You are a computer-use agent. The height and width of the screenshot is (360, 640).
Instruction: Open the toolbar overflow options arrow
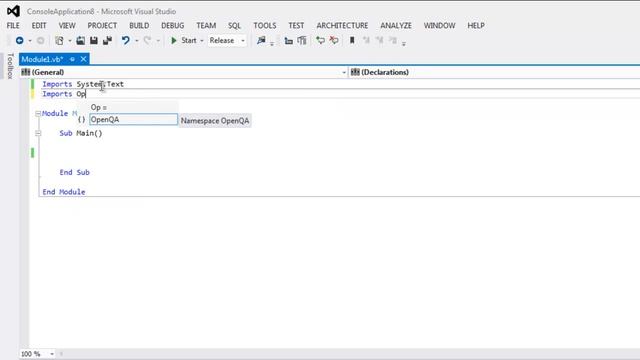click(404, 43)
